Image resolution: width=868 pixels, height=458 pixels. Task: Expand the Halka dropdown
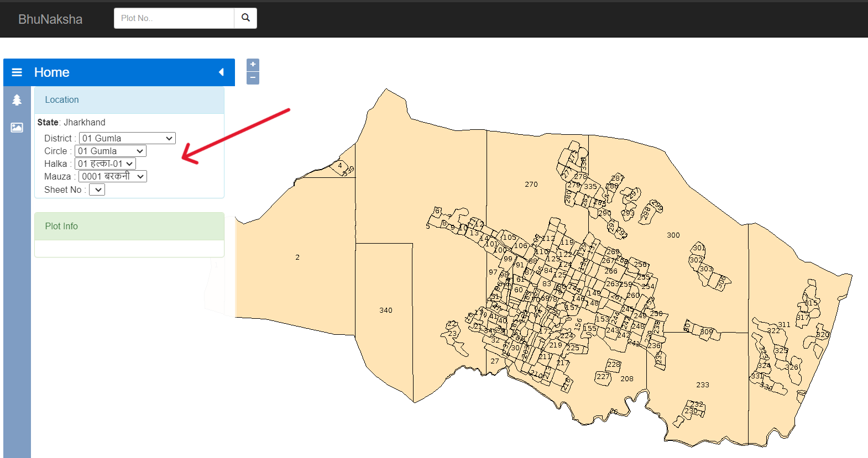[105, 164]
